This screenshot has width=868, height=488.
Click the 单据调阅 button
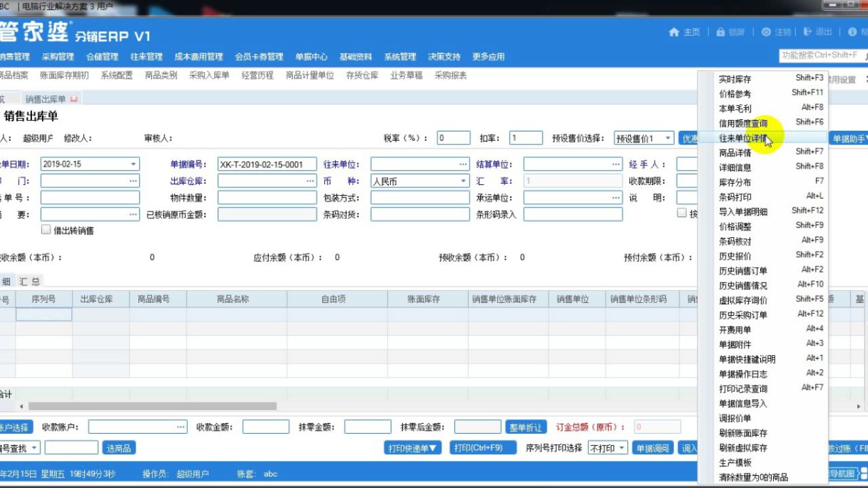[x=652, y=448]
